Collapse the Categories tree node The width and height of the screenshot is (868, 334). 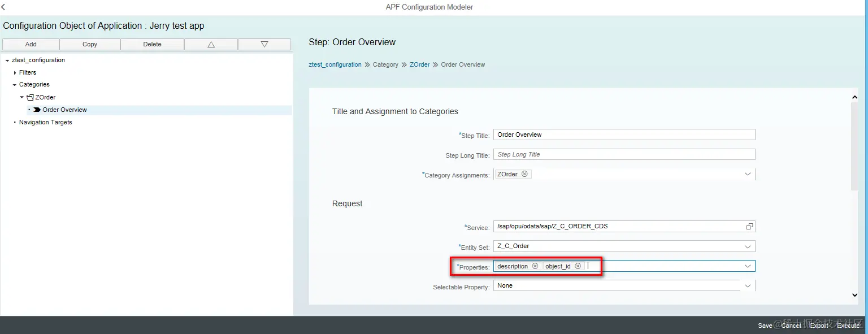(15, 85)
